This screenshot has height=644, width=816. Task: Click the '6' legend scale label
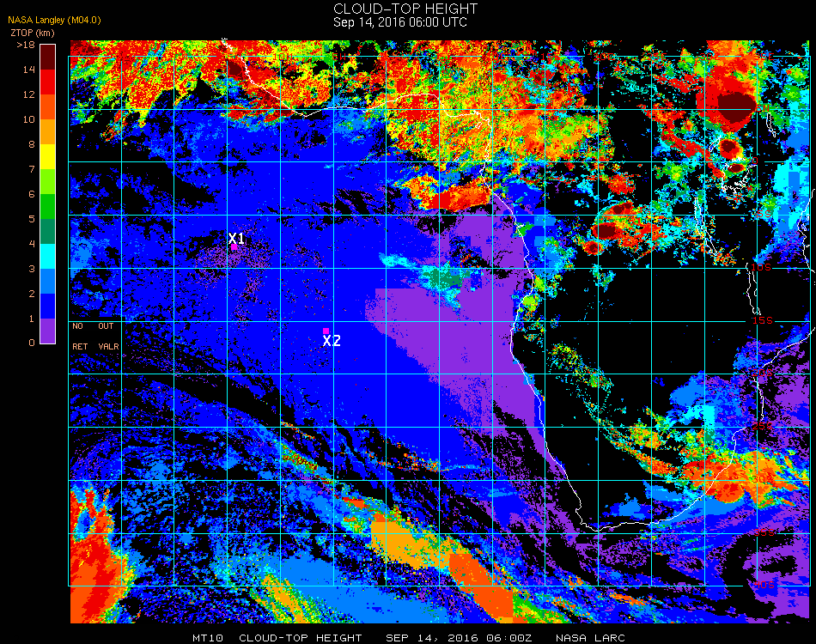coord(32,195)
